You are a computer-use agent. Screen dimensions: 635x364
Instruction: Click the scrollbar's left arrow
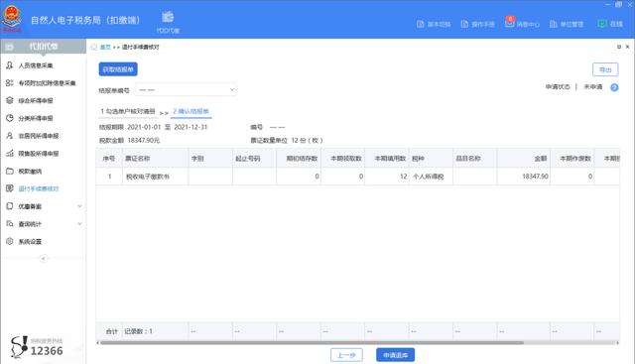97,343
